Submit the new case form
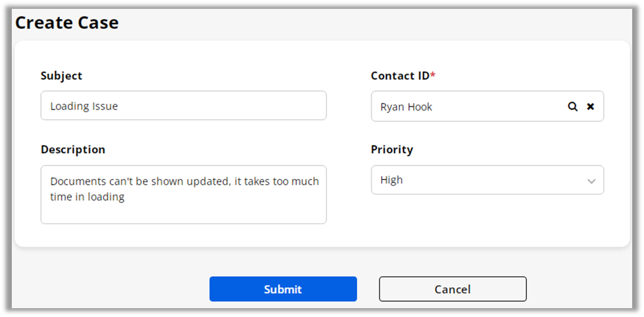Screen dimensions: 644x317 tap(283, 289)
